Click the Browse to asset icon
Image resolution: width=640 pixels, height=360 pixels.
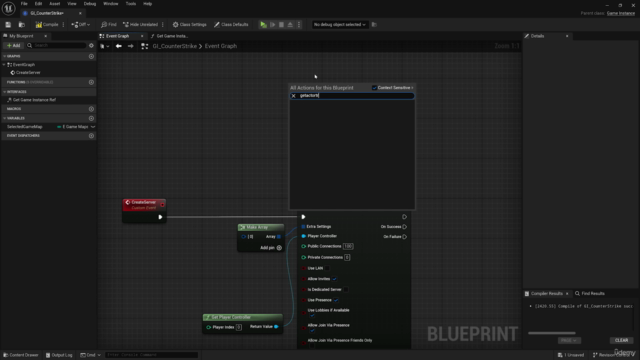(x=22, y=24)
